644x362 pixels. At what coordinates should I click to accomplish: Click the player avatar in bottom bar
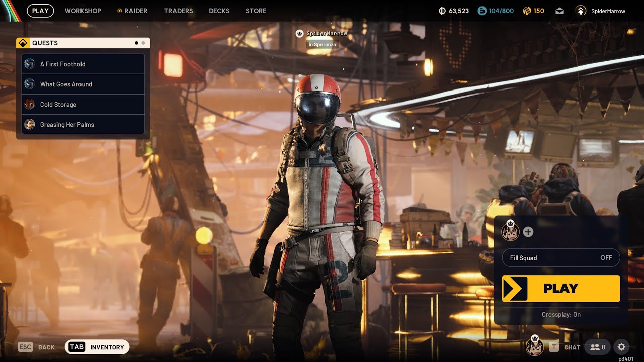click(x=534, y=346)
